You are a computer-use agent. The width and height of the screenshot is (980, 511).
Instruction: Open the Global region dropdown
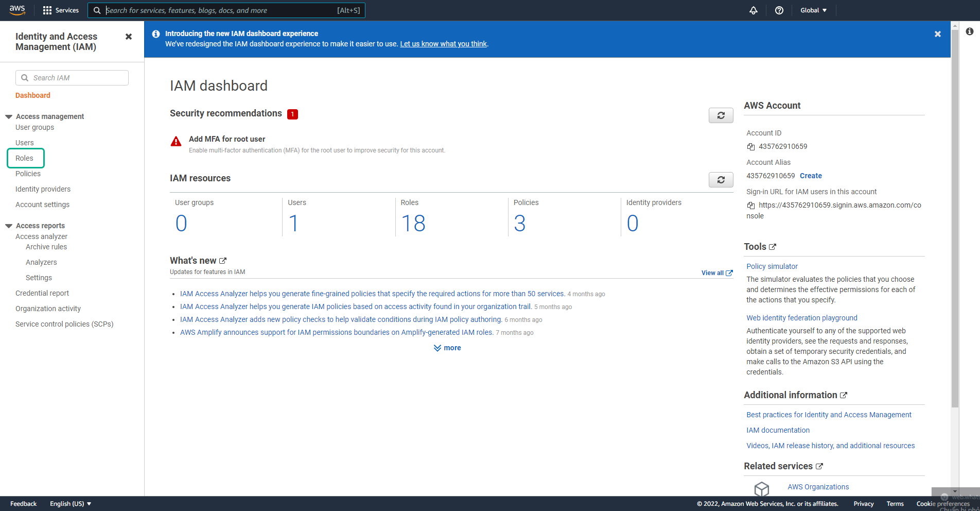[x=813, y=10]
